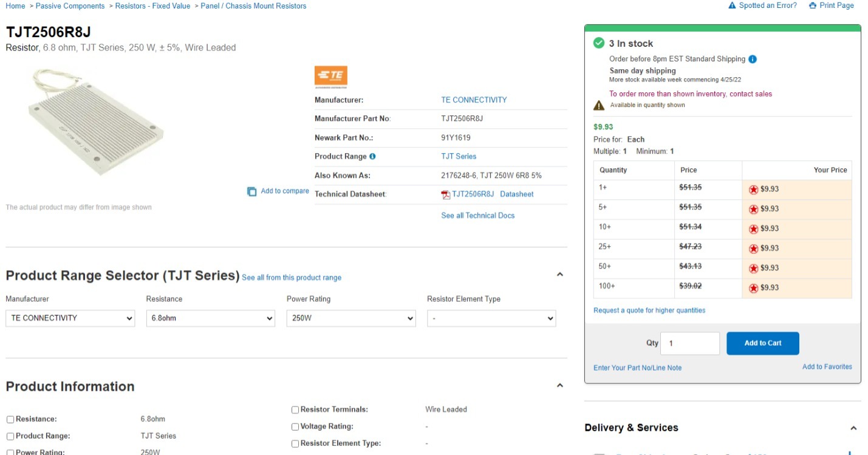Click the Standard Shipping info icon
This screenshot has height=455, width=868.
(753, 59)
